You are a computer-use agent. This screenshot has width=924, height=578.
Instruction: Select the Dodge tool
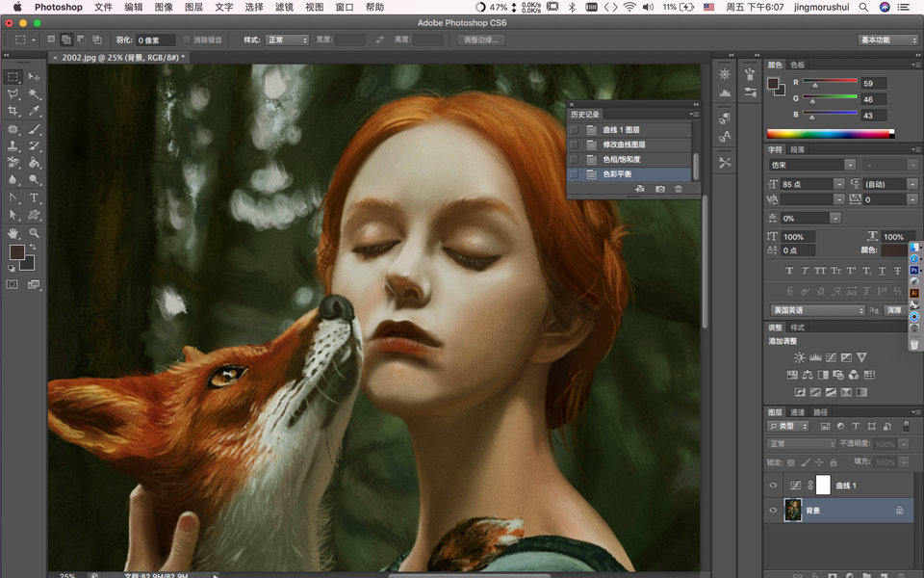click(35, 180)
